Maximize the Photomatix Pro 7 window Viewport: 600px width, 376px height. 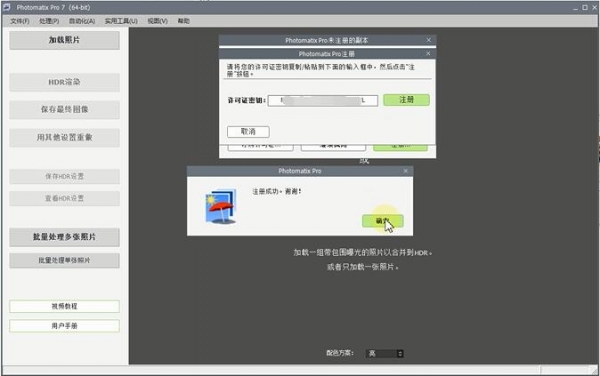(585, 8)
